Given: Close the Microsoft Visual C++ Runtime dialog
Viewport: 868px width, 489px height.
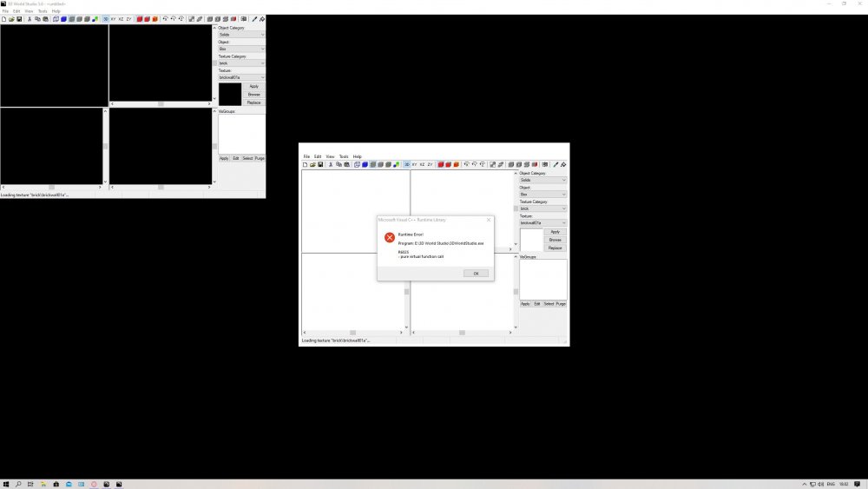Looking at the screenshot, I should point(488,220).
